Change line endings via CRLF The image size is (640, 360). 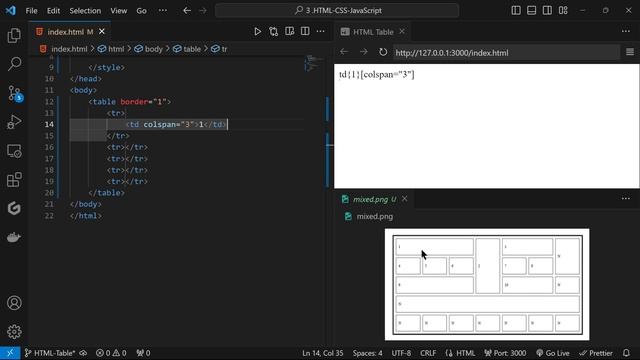[428, 353]
